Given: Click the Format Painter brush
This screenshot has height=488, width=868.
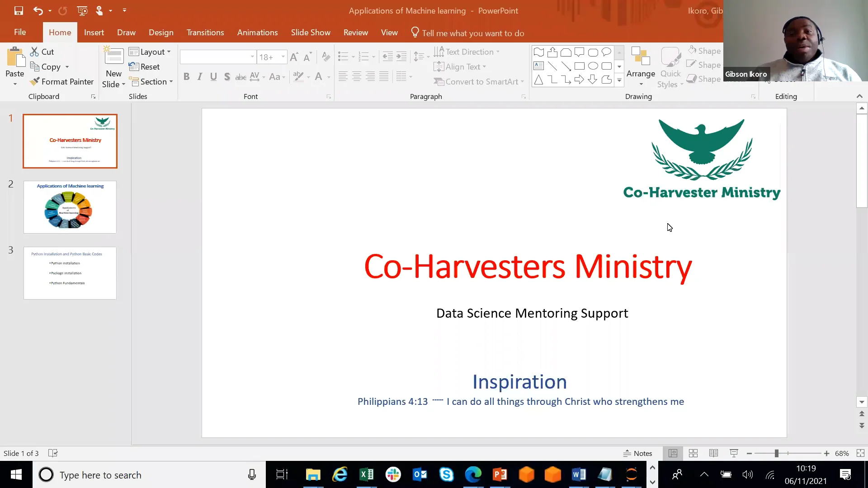Looking at the screenshot, I should point(34,82).
